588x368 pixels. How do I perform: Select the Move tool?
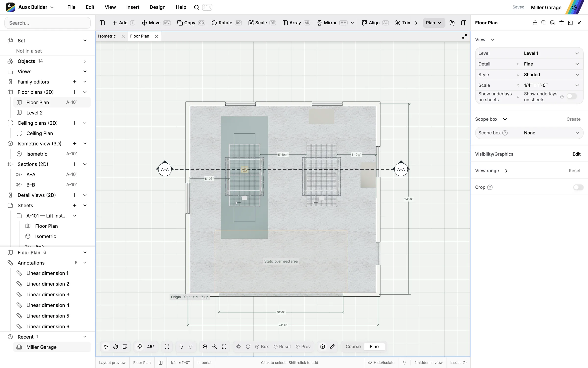click(x=156, y=23)
